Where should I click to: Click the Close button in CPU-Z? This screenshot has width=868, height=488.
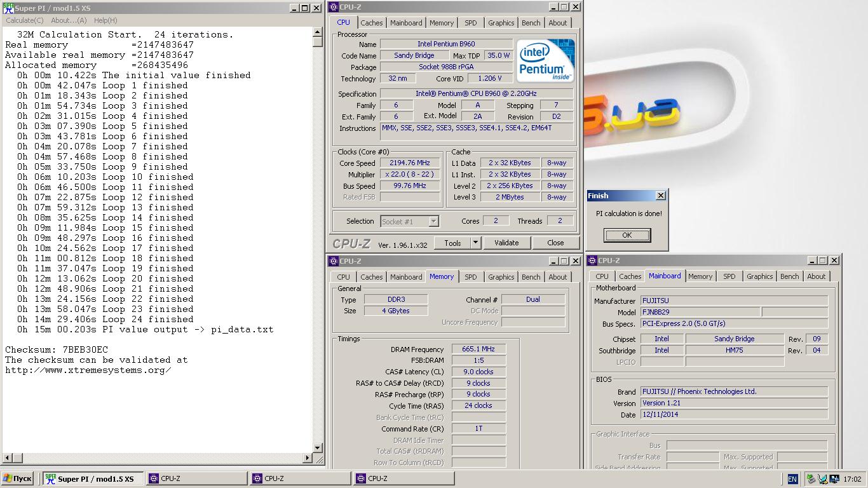[x=555, y=243]
